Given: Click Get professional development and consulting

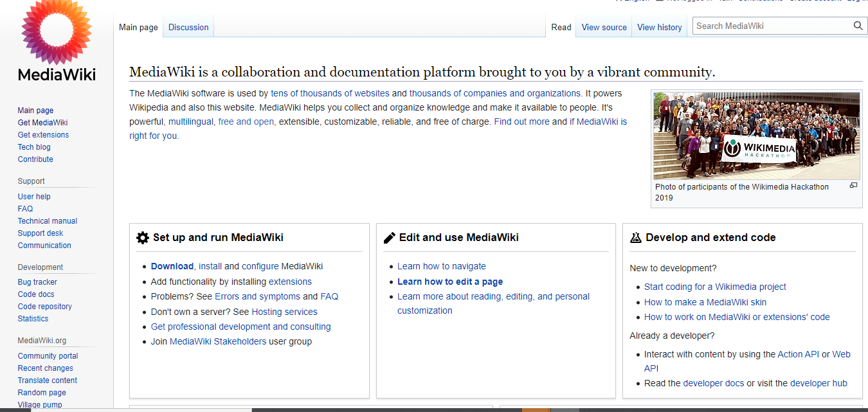Looking at the screenshot, I should 241,327.
